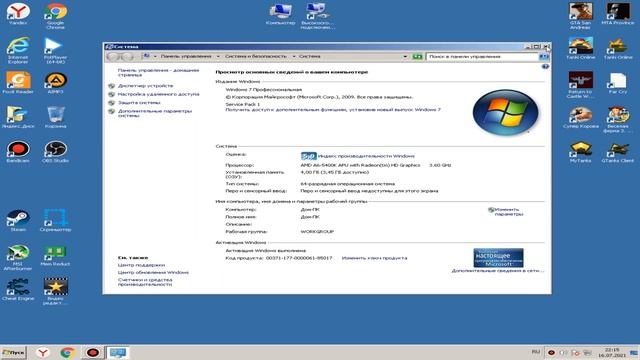Select the Foxit Reader desktop icon
The height and width of the screenshot is (360, 640).
(x=18, y=82)
